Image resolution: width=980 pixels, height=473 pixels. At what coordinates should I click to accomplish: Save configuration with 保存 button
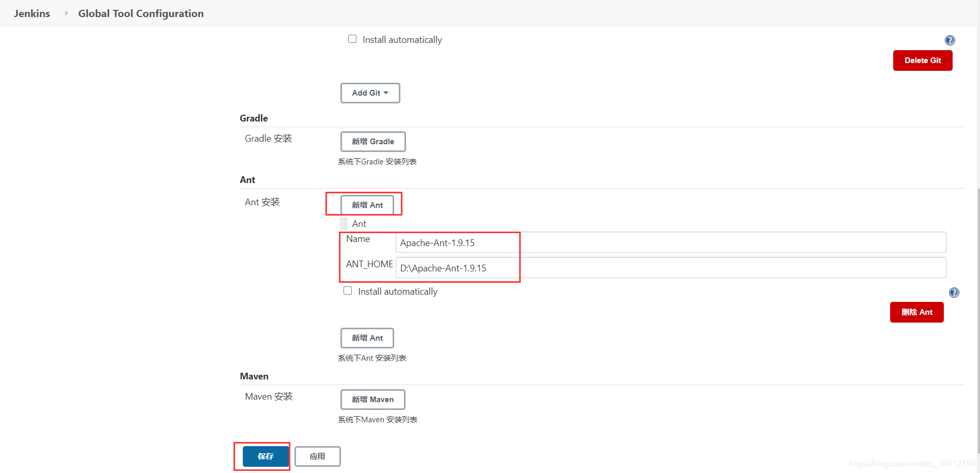[x=266, y=456]
